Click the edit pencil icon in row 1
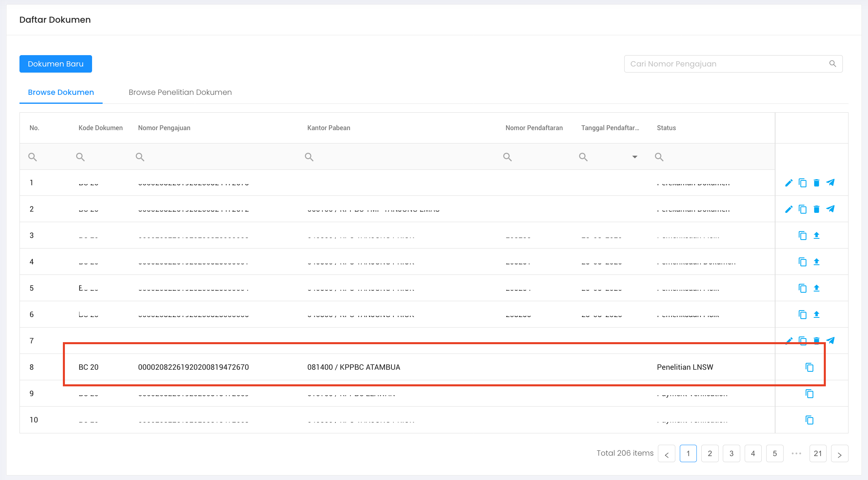868x480 pixels. click(x=789, y=183)
